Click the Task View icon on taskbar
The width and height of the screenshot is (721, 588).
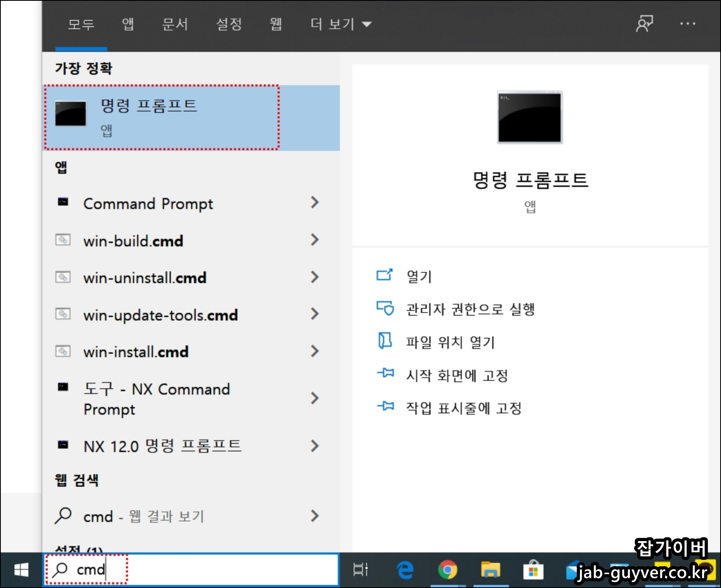[360, 569]
